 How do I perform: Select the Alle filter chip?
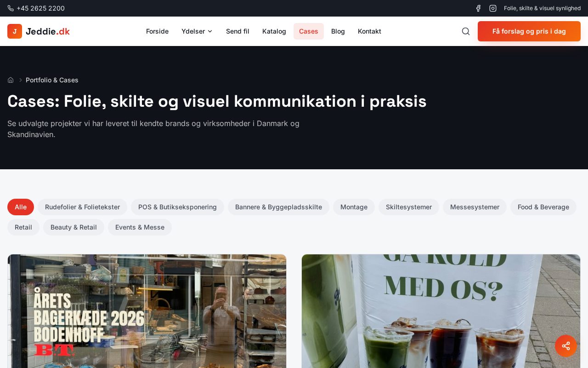pos(21,207)
